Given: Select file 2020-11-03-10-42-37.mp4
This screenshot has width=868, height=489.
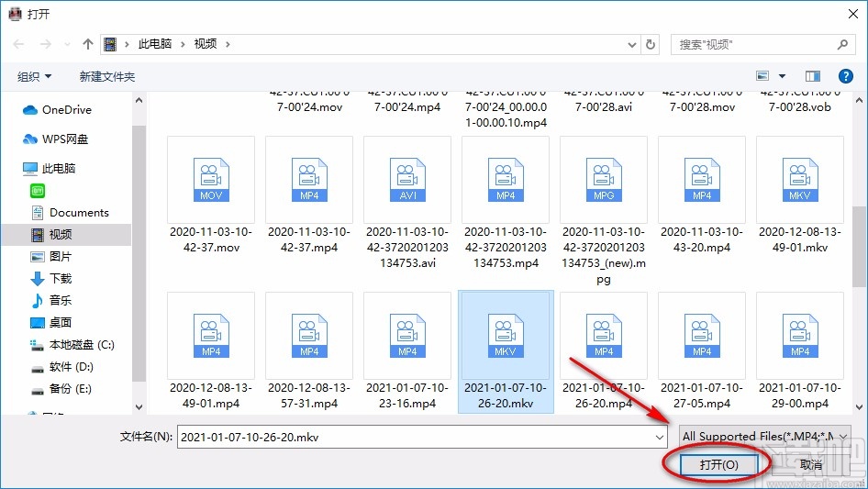Looking at the screenshot, I should (309, 195).
